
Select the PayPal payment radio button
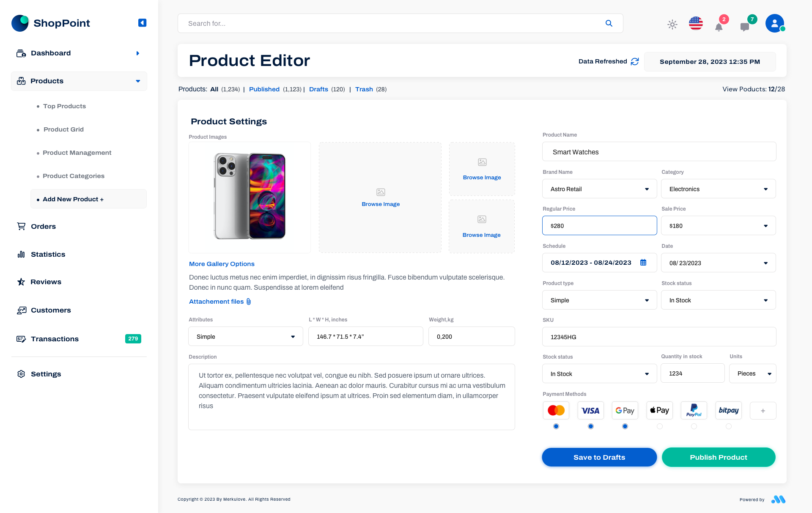[694, 426]
